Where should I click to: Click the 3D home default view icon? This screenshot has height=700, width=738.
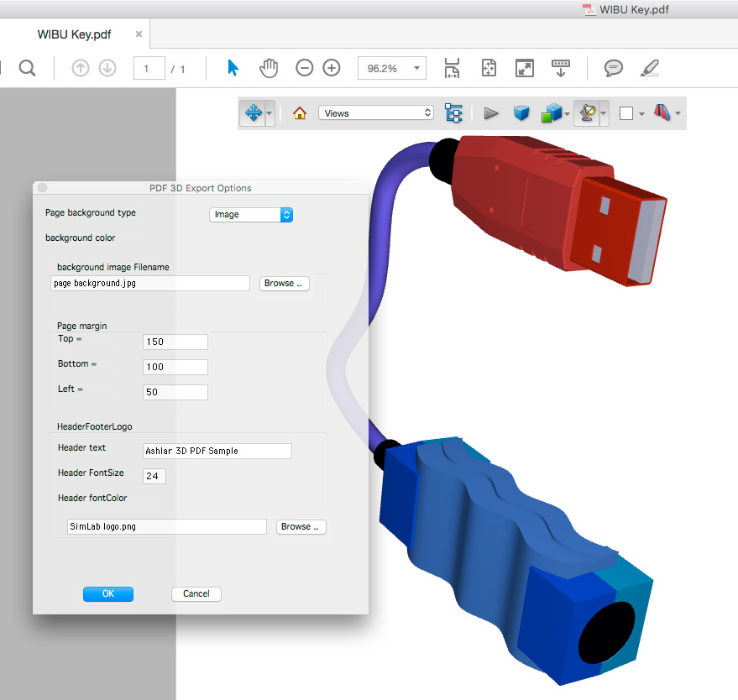300,113
